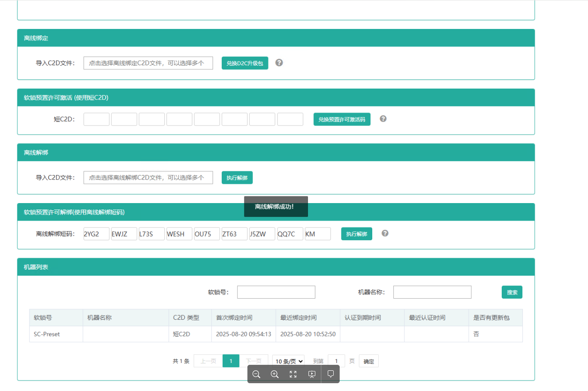Click the unbind code field containing EWJZ
588x391 pixels.
(124, 234)
